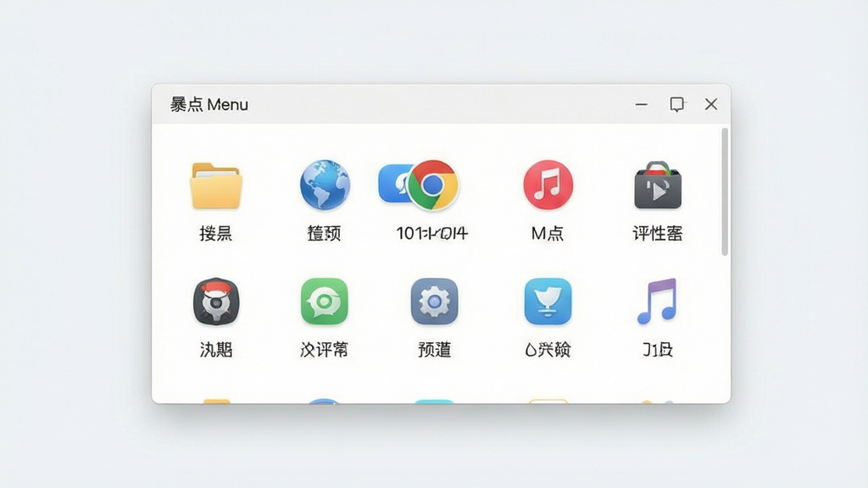868x488 pixels.
Task: Open the red music note app
Action: (548, 185)
